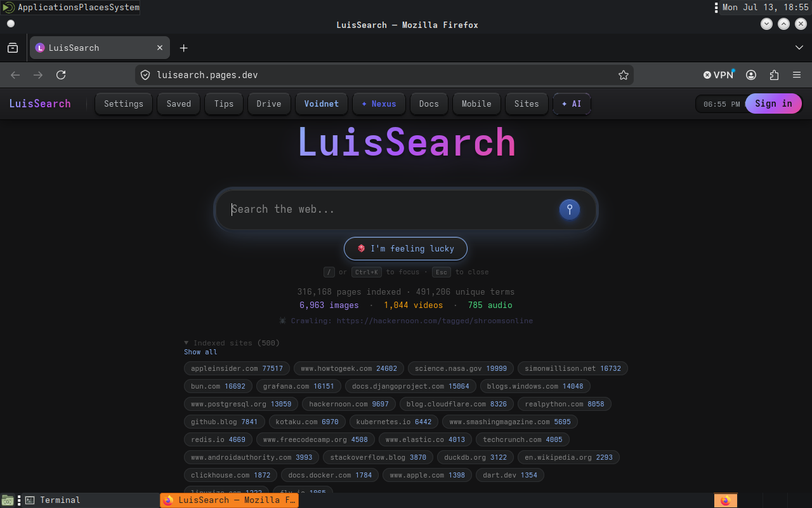Viewport: 812px width, 508px height.
Task: Click the 1,044 videos count
Action: point(413,305)
